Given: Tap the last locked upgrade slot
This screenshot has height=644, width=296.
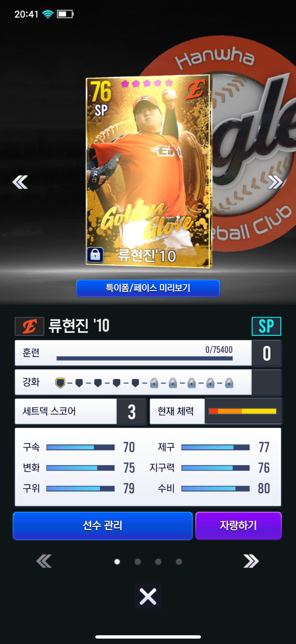Looking at the screenshot, I should click(229, 383).
